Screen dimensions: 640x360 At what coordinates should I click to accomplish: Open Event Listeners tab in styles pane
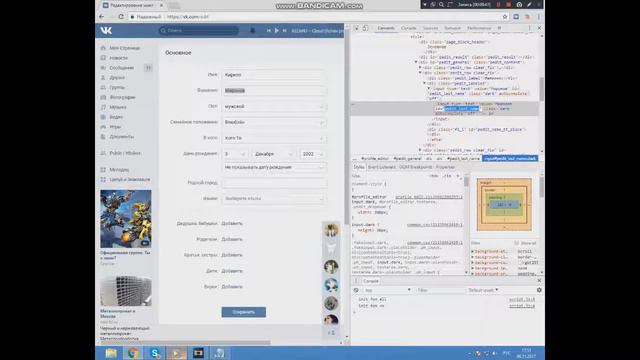(x=382, y=167)
